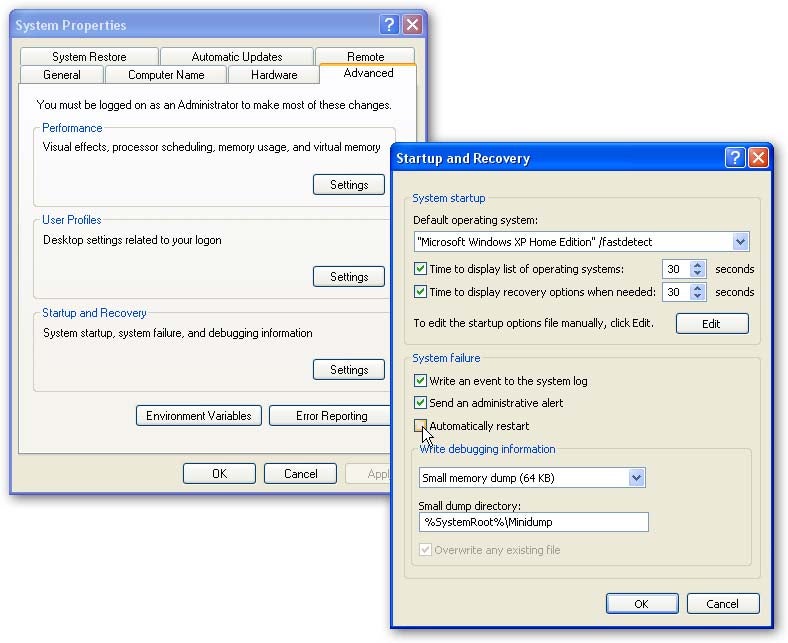The width and height of the screenshot is (788, 643).
Task: Click the Performance group label
Action: tap(72, 128)
